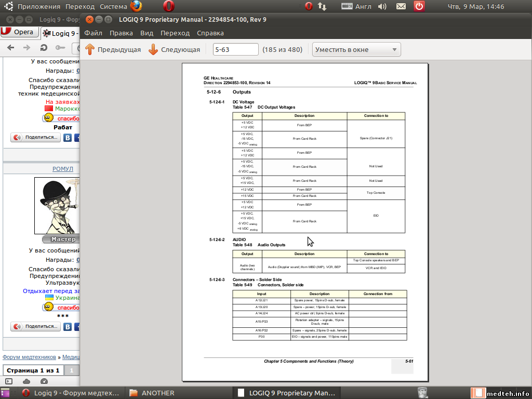The image size is (532, 399).
Task: Click the trash icon in bottom panel
Action: pos(423,392)
